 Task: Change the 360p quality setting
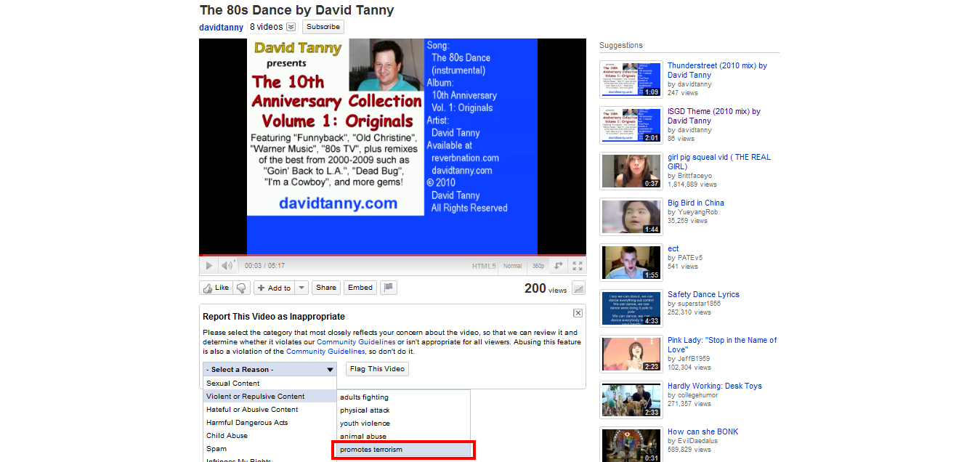click(538, 266)
